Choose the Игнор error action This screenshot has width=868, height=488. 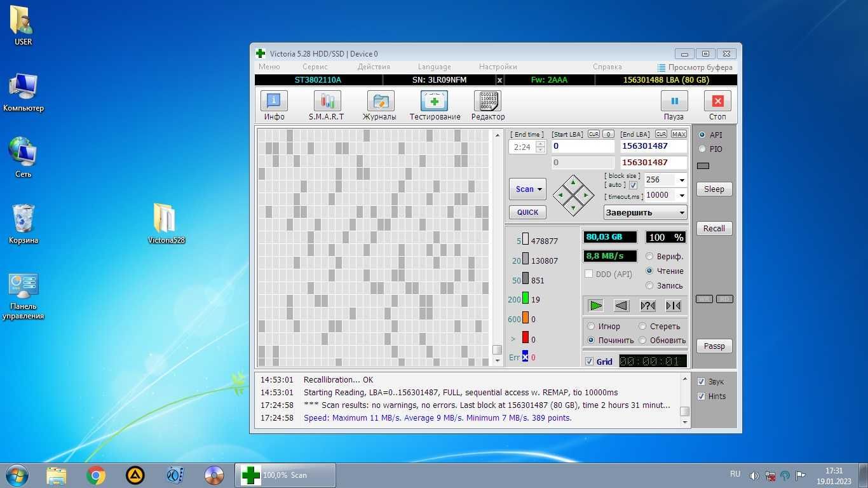click(591, 326)
